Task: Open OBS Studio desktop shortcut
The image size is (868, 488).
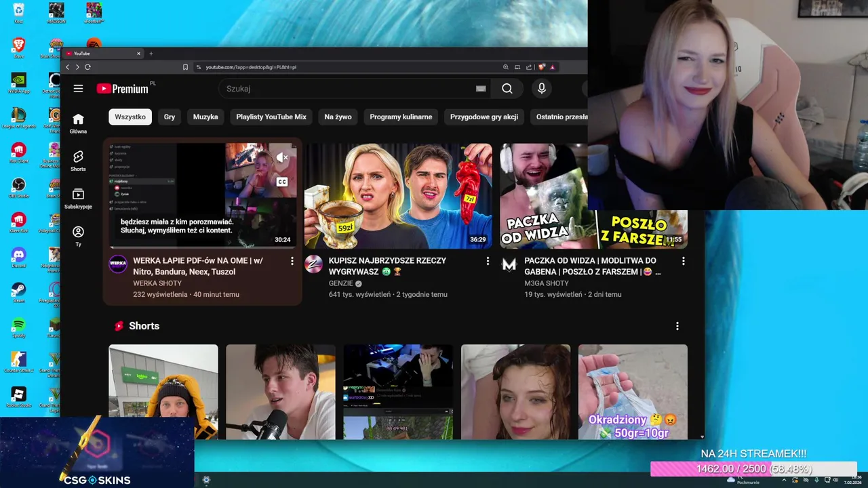Action: pyautogui.click(x=18, y=188)
